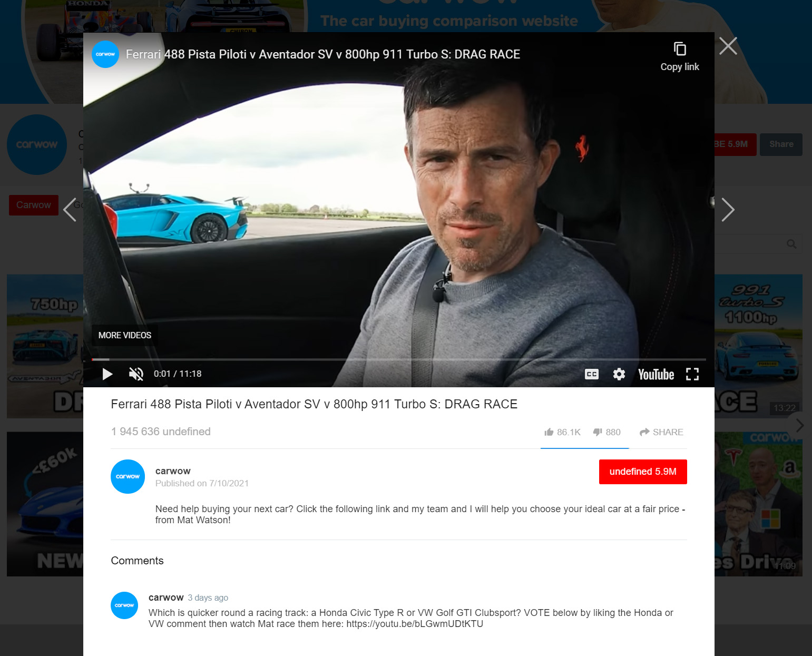Click the red subscribe 5.9M button
The image size is (812, 656).
642,472
